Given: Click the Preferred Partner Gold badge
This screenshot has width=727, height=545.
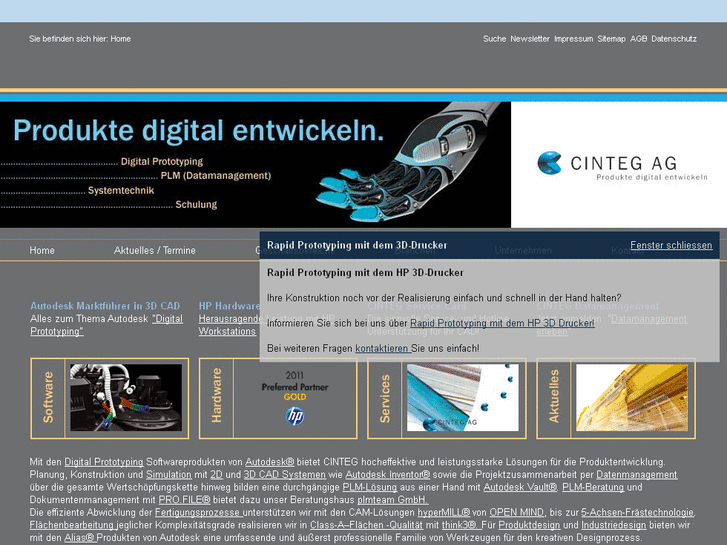Looking at the screenshot, I should tap(295, 386).
